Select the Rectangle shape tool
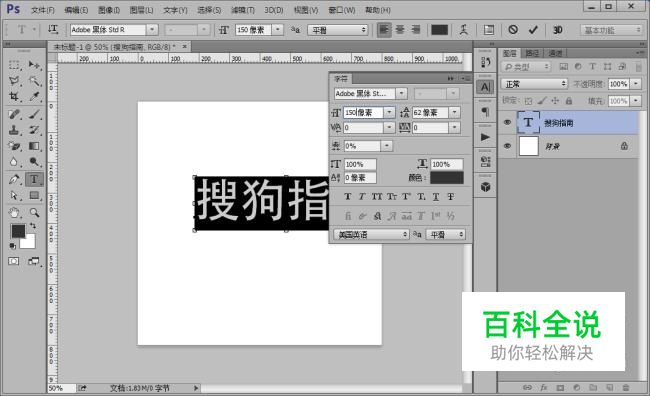This screenshot has width=650, height=396. point(34,195)
